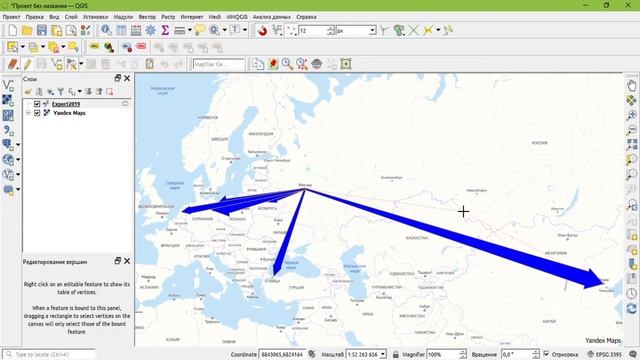Click the zoom out magnifier on right toolbar
The image size is (640, 360).
click(631, 130)
